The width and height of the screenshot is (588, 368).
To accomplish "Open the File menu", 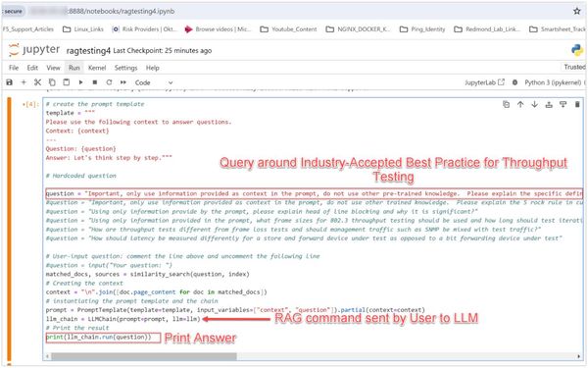I will (14, 68).
